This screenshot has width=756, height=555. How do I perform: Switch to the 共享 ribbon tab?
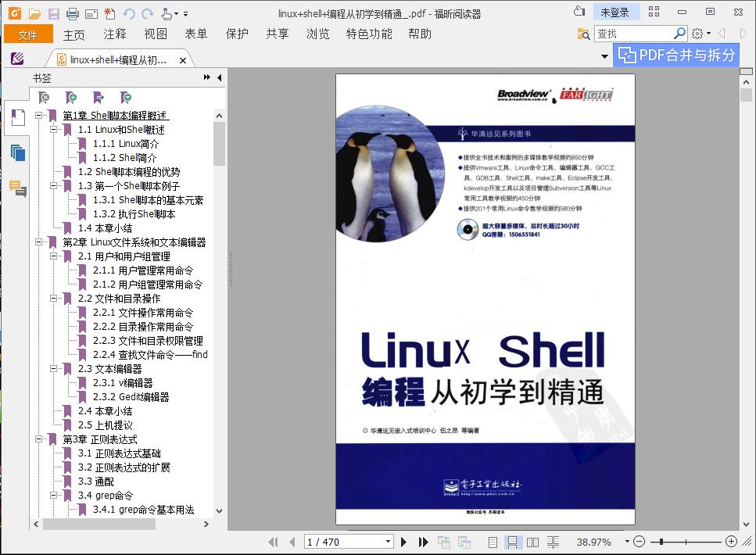pyautogui.click(x=278, y=34)
